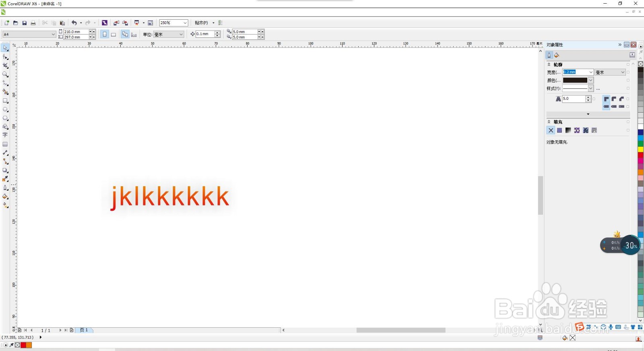Set page to portrait orientation

click(x=105, y=34)
